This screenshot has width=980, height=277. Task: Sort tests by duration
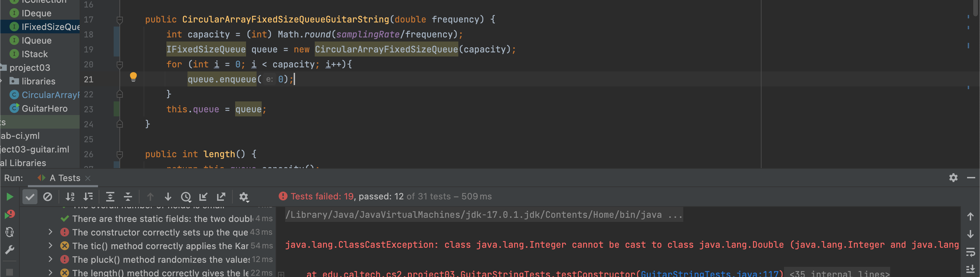pos(88,197)
